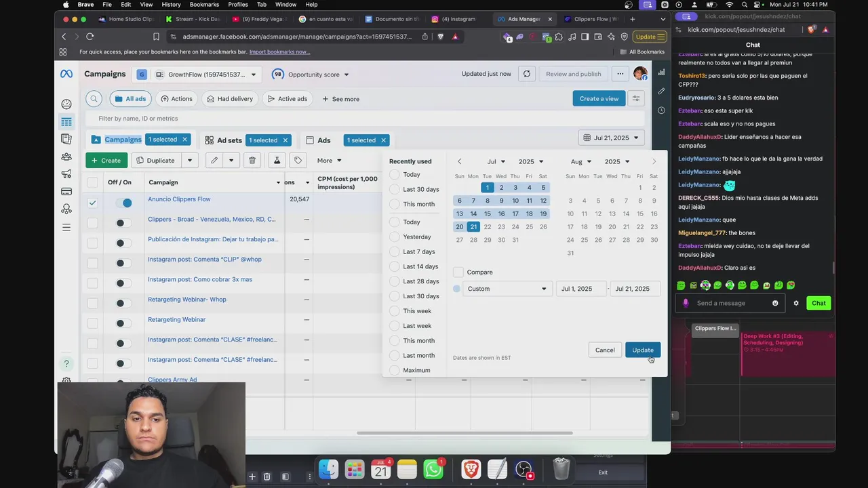Toggle on Retargeting Webinar- Whop campaign
Image resolution: width=868 pixels, height=488 pixels.
pos(123,303)
